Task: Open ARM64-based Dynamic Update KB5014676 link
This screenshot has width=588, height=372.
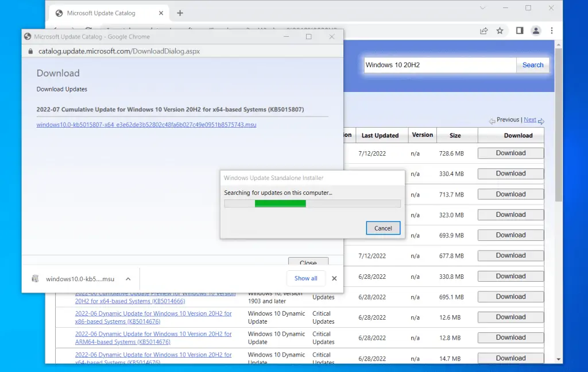Action: [x=153, y=338]
